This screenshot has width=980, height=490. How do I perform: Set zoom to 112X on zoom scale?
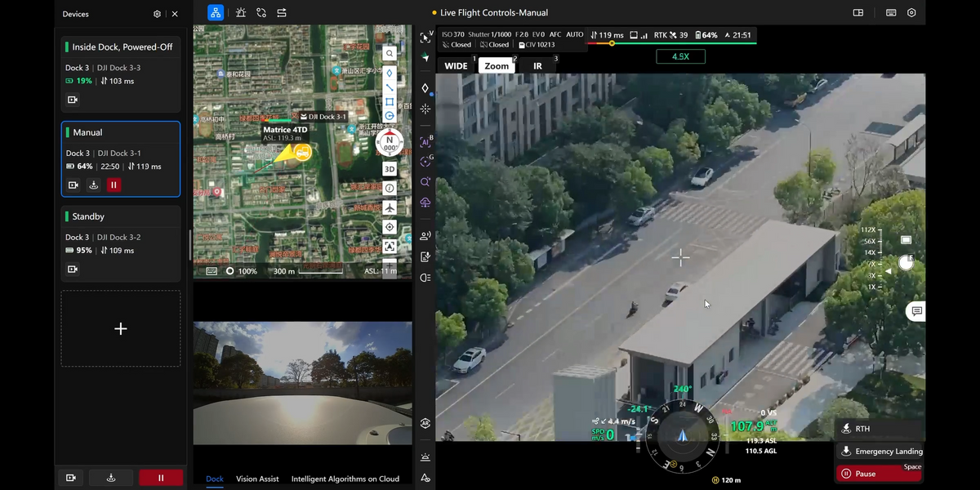coord(868,229)
